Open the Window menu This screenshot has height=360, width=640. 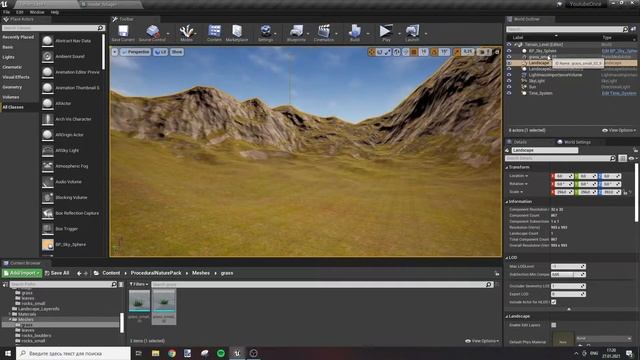click(x=37, y=12)
